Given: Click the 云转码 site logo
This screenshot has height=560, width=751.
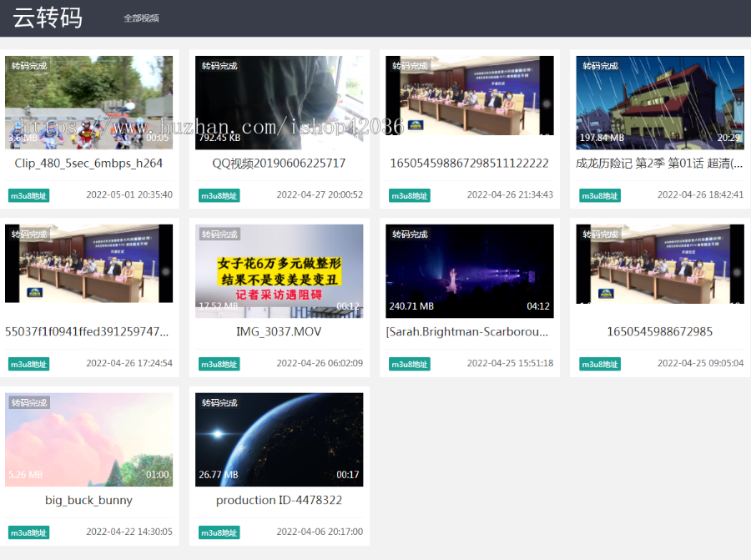Looking at the screenshot, I should [48, 18].
